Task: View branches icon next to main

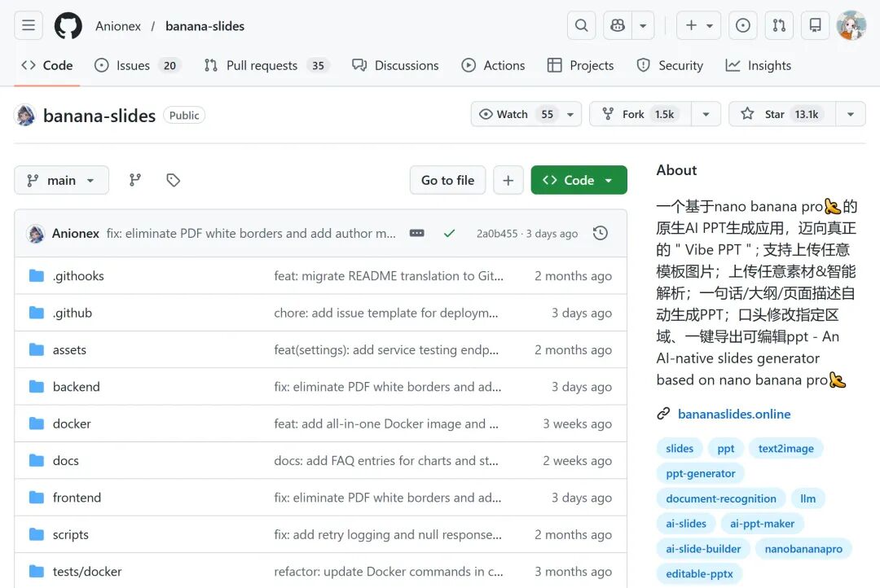Action: click(134, 180)
